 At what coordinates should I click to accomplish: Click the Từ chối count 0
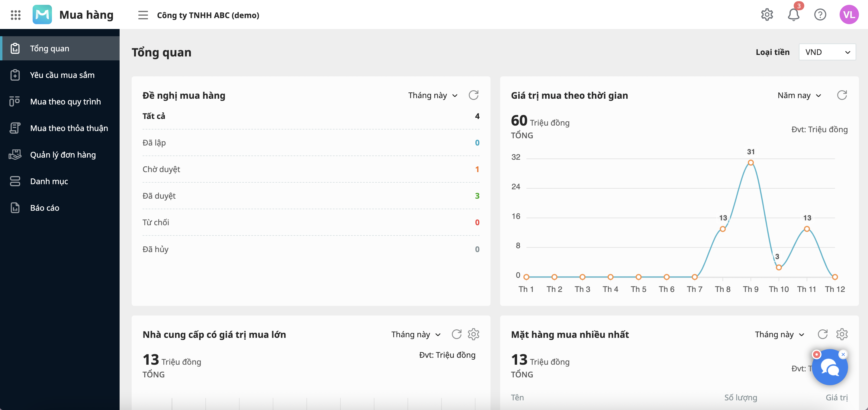477,222
